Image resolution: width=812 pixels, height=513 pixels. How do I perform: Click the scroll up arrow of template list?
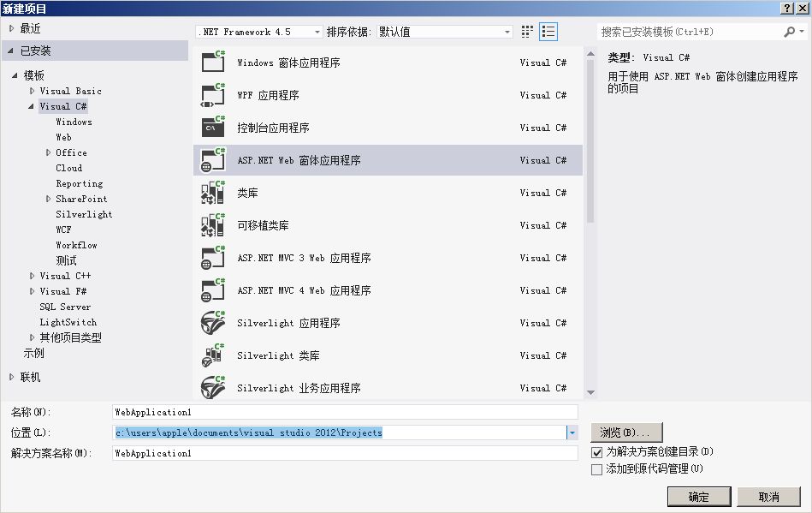click(590, 53)
